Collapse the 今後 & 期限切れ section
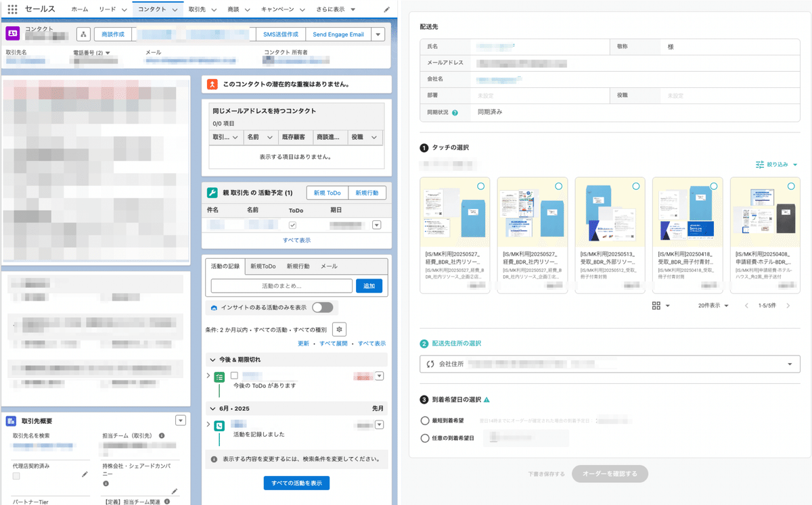The height and width of the screenshot is (505, 812). point(212,359)
